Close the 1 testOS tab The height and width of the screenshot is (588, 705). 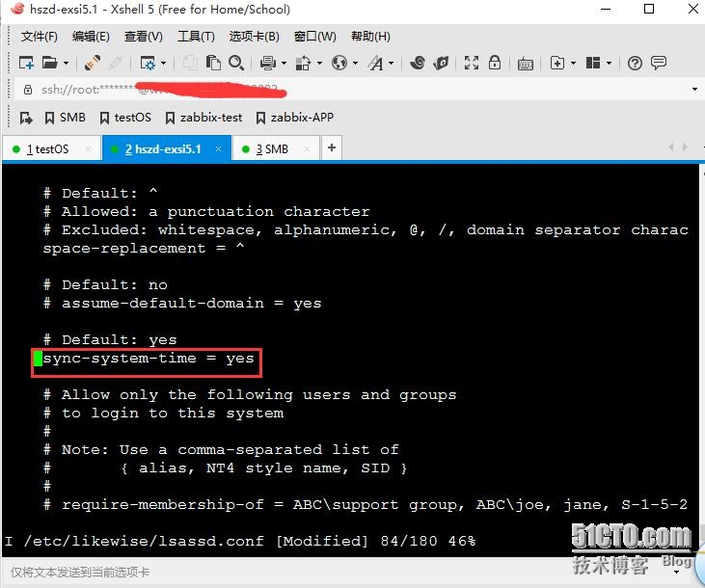(x=88, y=149)
